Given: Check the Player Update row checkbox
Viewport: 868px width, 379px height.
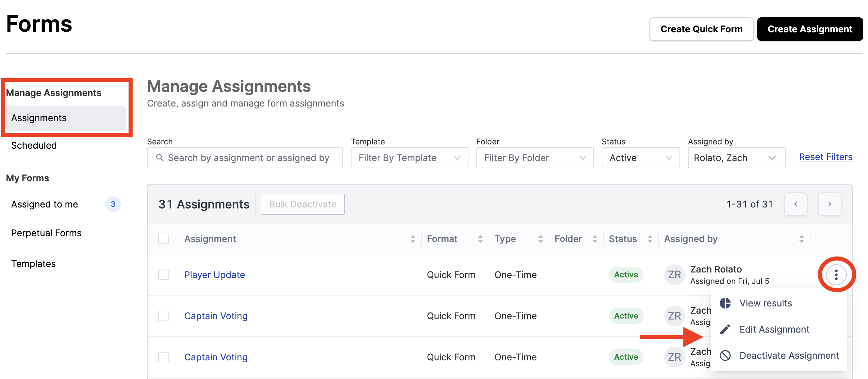Looking at the screenshot, I should click(x=163, y=274).
